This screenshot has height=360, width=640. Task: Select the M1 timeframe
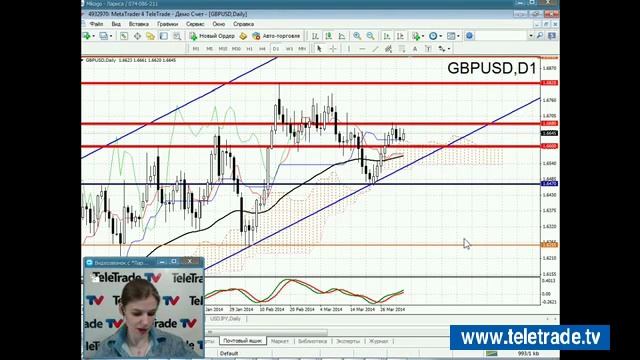pyautogui.click(x=196, y=49)
